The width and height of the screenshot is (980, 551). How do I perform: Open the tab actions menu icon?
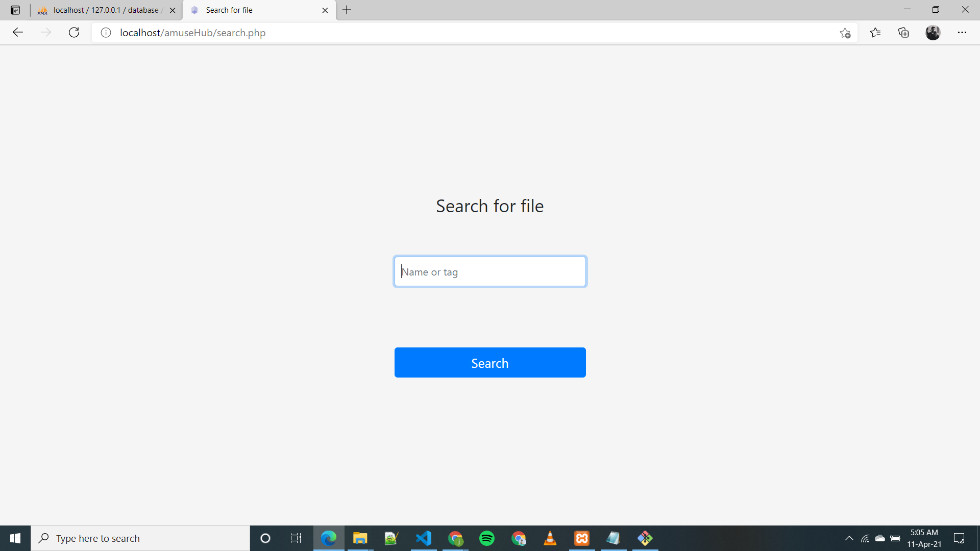(x=15, y=10)
